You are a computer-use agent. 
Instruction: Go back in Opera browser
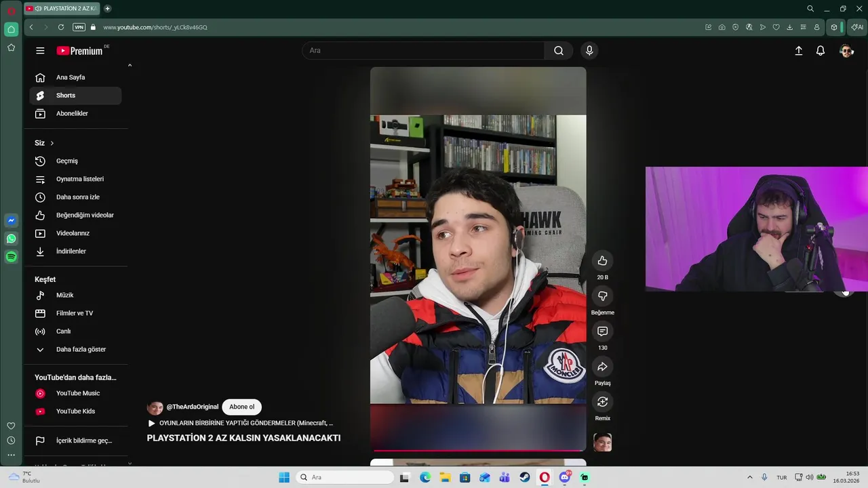pos(31,27)
